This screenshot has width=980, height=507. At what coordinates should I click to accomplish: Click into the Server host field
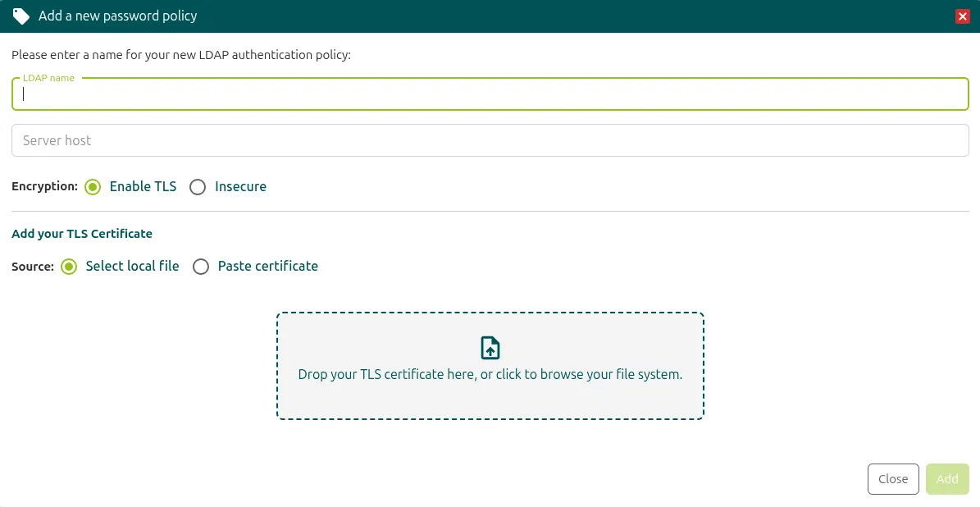pyautogui.click(x=490, y=140)
